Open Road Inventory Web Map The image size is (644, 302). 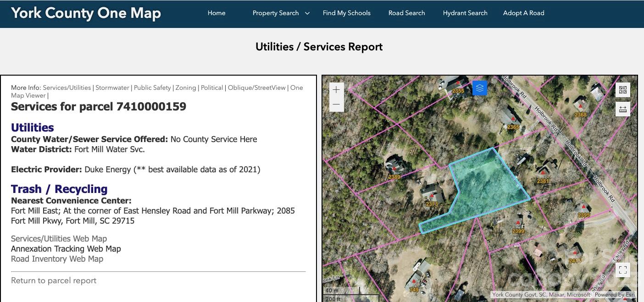(57, 259)
